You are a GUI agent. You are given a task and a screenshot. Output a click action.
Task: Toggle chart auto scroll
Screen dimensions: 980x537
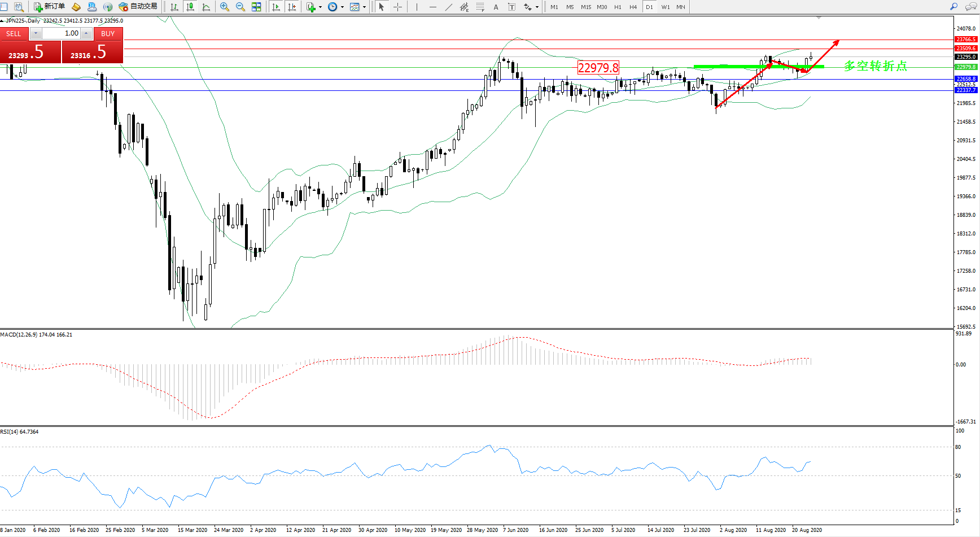pyautogui.click(x=276, y=7)
